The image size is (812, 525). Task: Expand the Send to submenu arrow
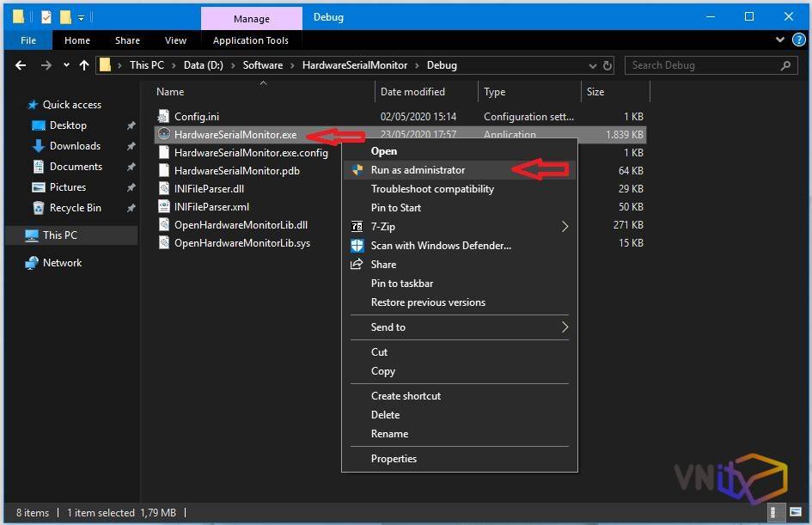[x=565, y=327]
